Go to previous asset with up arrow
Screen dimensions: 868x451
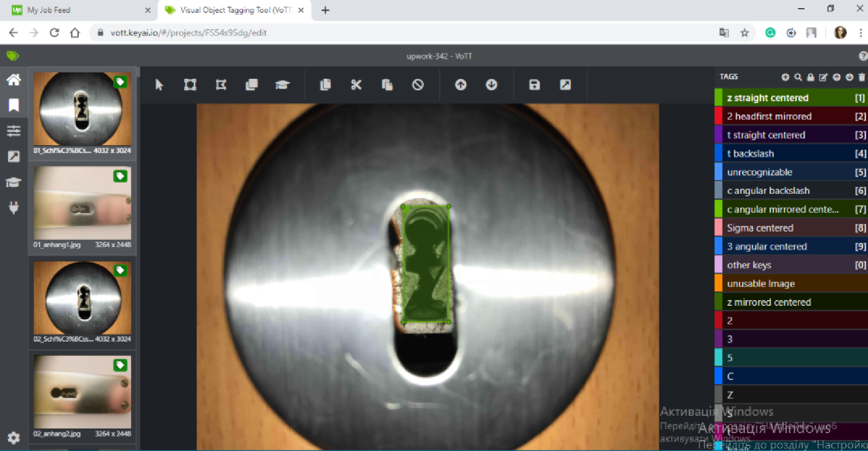[461, 85]
